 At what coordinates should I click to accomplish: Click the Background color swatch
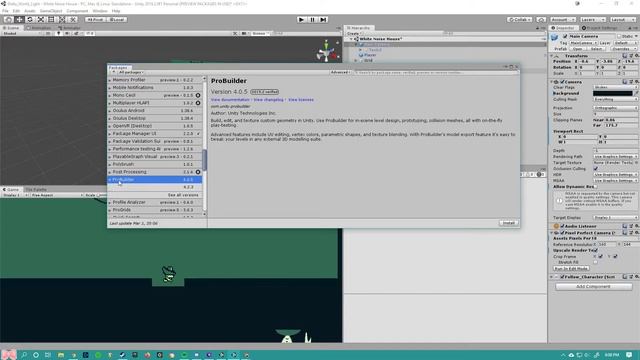612,93
